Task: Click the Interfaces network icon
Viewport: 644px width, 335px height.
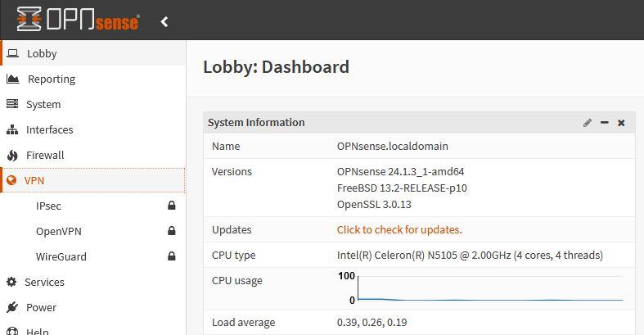Action: (11, 130)
